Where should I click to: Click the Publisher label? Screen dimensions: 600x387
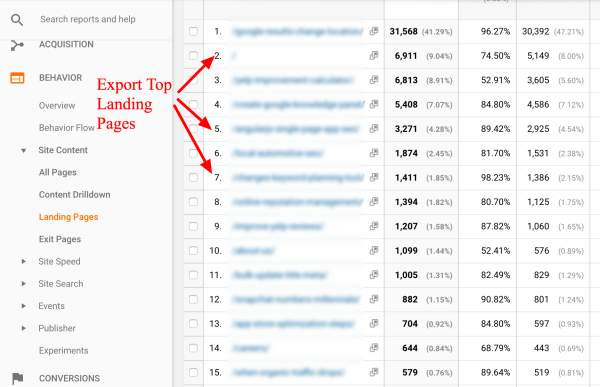[x=57, y=328]
